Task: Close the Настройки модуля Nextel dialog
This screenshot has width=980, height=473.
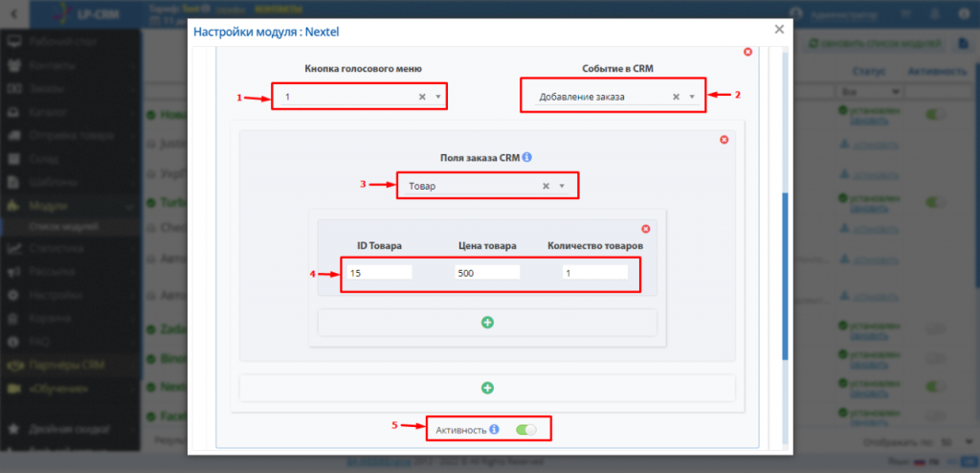Action: click(779, 30)
